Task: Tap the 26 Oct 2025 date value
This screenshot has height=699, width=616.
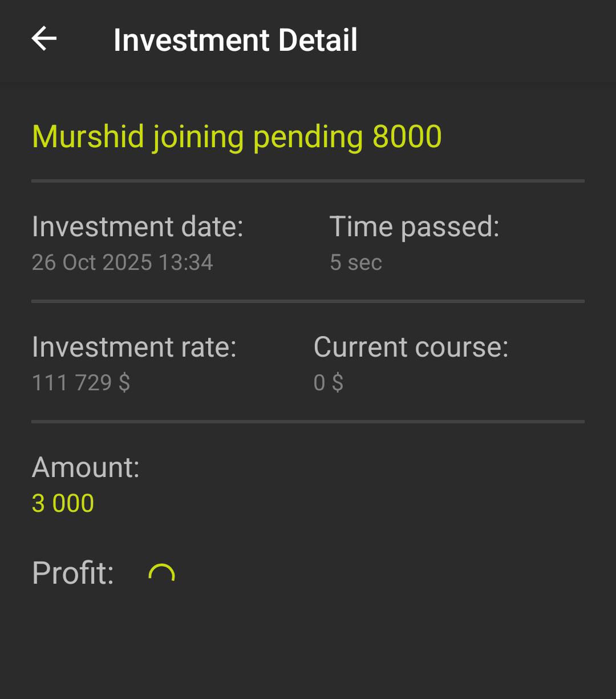Action: point(92,262)
